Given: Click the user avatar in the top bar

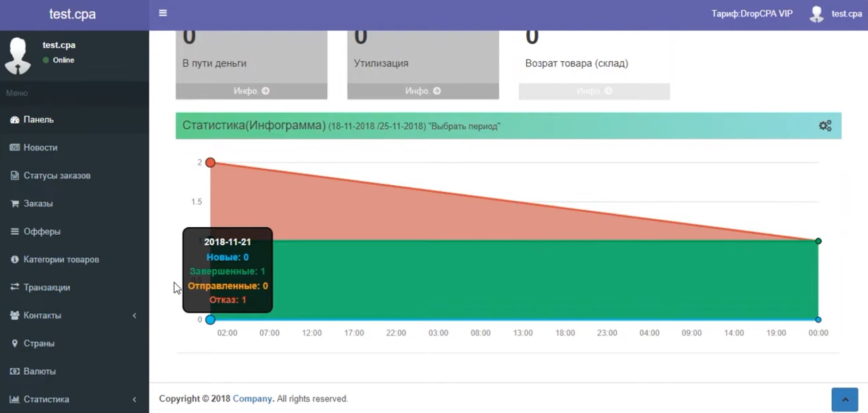Looking at the screenshot, I should [816, 14].
